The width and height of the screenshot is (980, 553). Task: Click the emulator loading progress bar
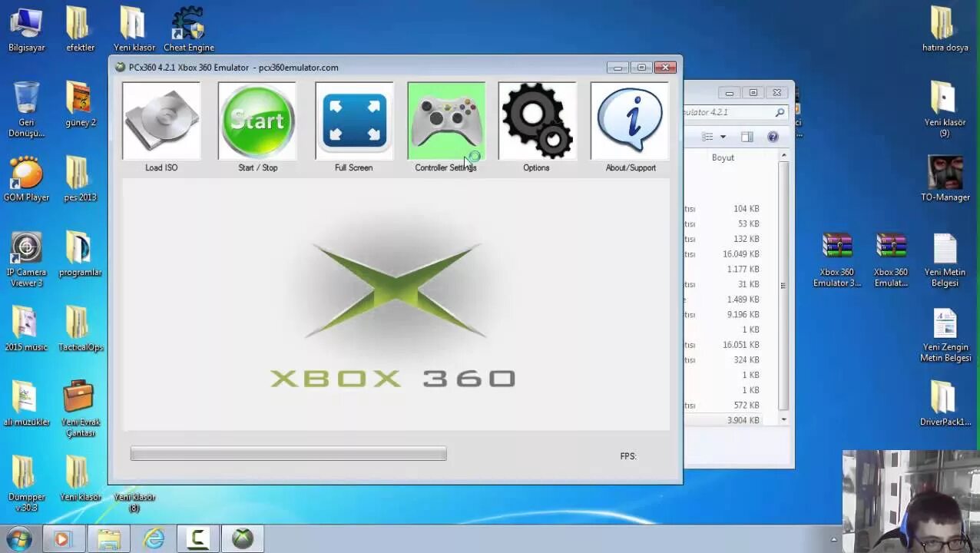pos(288,454)
